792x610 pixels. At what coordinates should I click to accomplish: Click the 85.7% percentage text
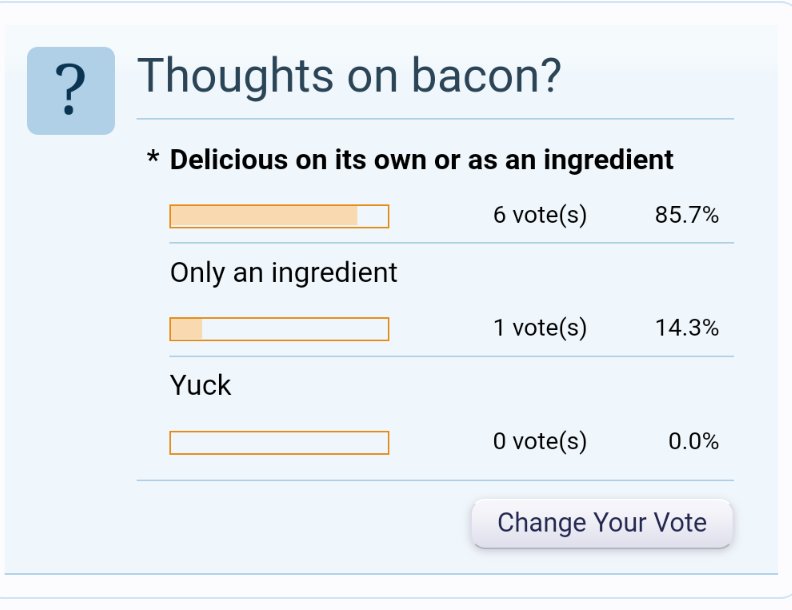tap(687, 216)
